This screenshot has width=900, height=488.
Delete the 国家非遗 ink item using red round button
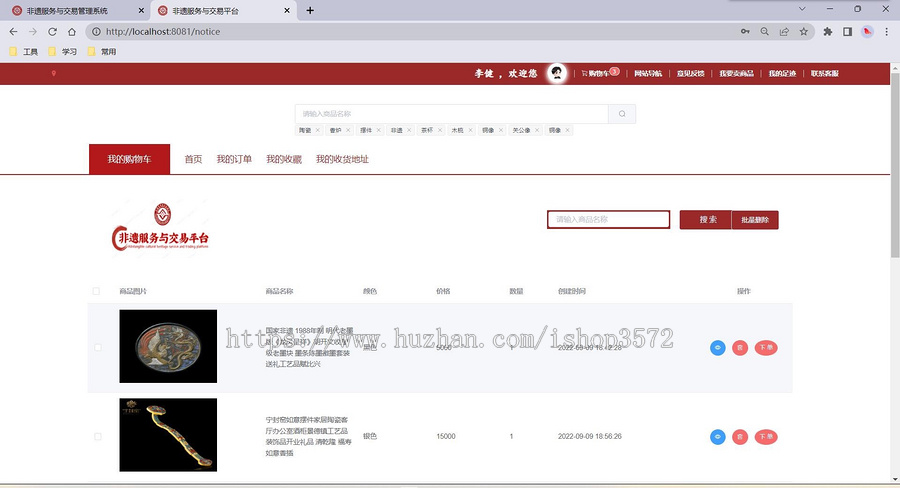point(740,347)
